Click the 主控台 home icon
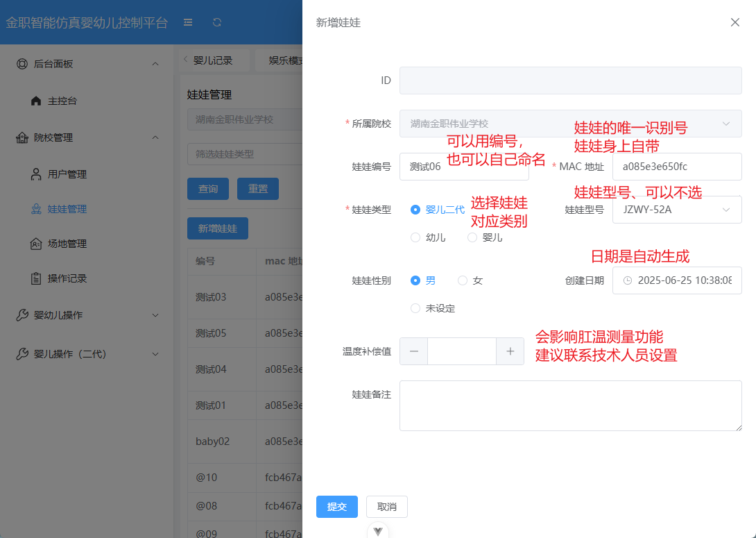Viewport: 756px width, 538px height. coord(35,101)
